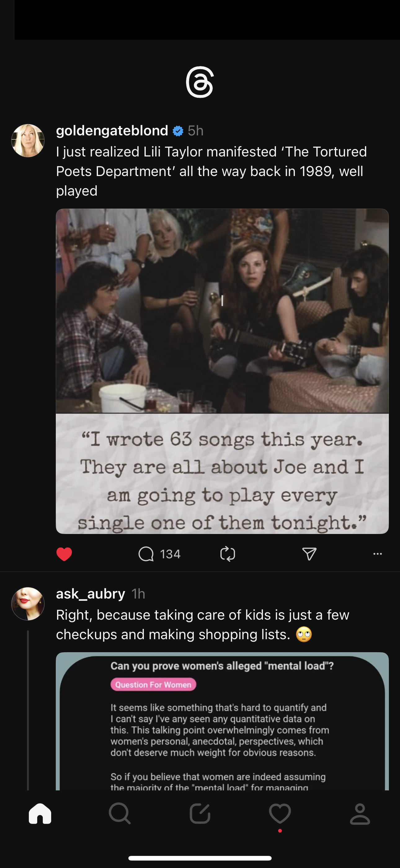Image resolution: width=400 pixels, height=868 pixels.
Task: Tap the Threads logo at top
Action: 200,82
